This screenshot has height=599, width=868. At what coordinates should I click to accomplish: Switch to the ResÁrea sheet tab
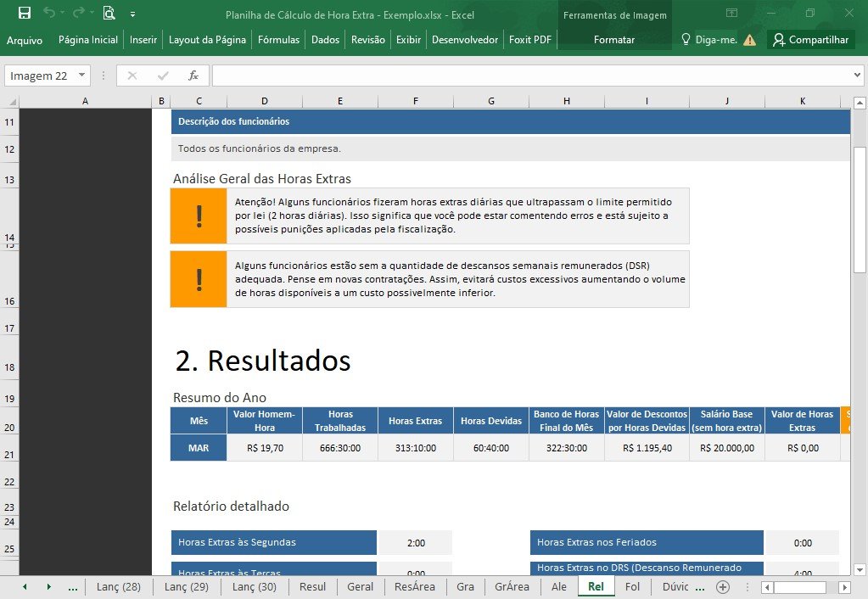[x=415, y=587]
